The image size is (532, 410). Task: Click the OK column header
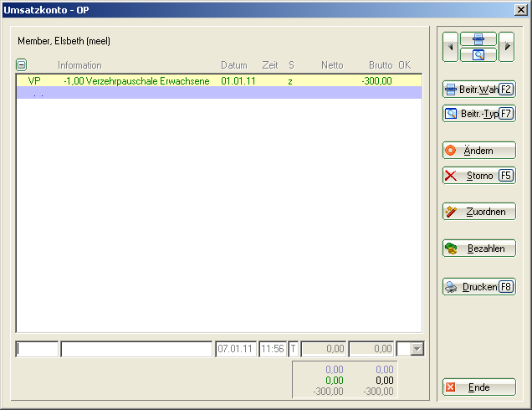pyautogui.click(x=404, y=65)
